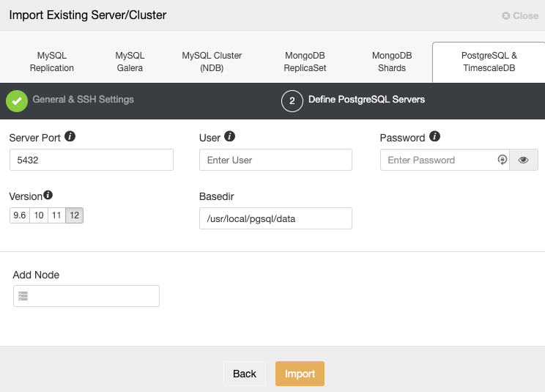Viewport: 545px width, 392px height.
Task: Click the Enter User input field
Action: point(275,160)
